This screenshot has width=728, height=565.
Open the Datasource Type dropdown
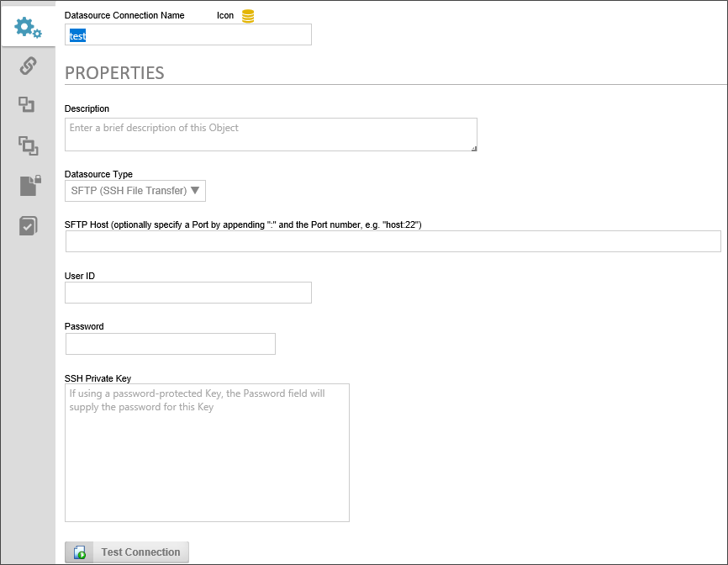135,191
